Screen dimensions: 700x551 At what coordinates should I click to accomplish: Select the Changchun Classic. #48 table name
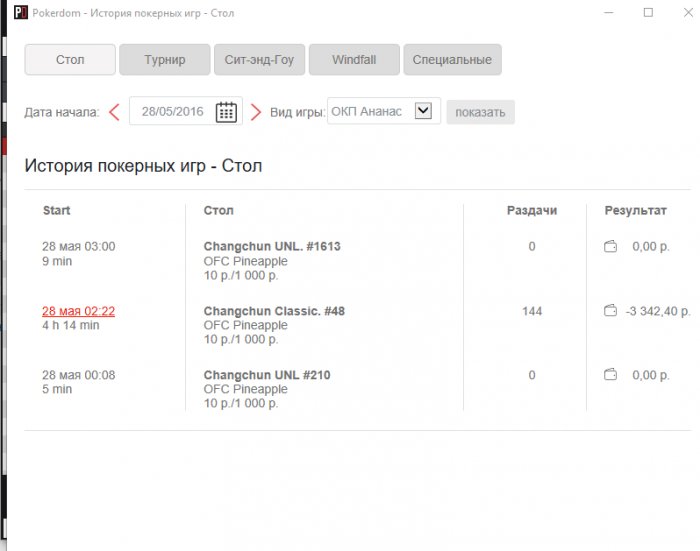point(274,311)
